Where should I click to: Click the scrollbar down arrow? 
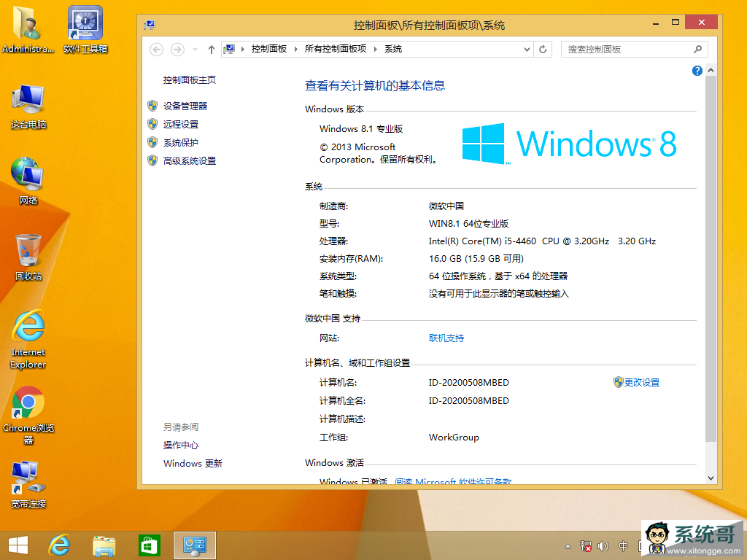pos(711,478)
